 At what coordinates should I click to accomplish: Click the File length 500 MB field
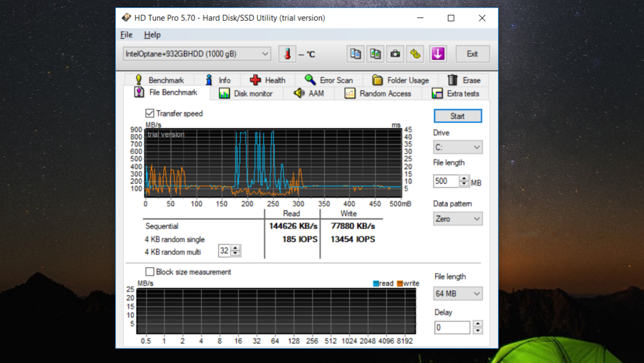coord(446,181)
